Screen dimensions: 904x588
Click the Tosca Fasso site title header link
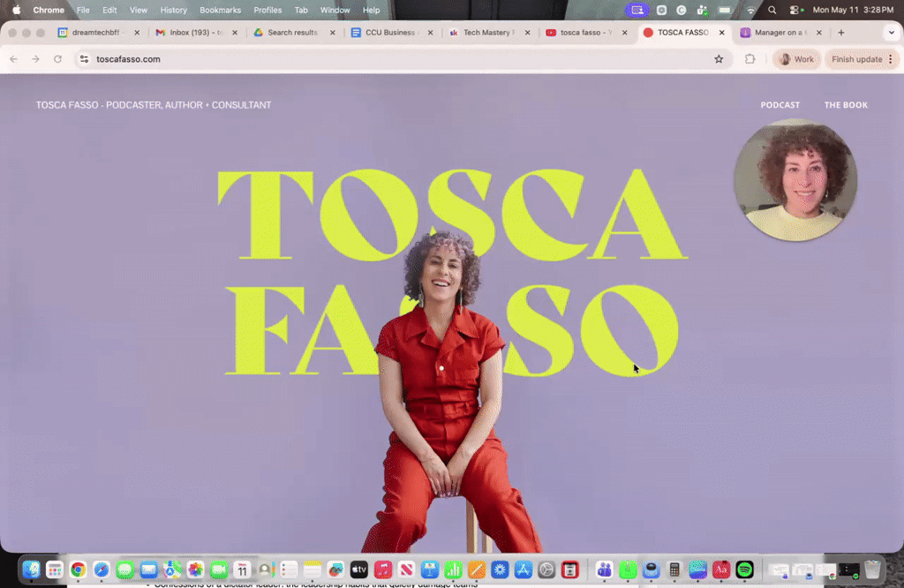tap(154, 105)
